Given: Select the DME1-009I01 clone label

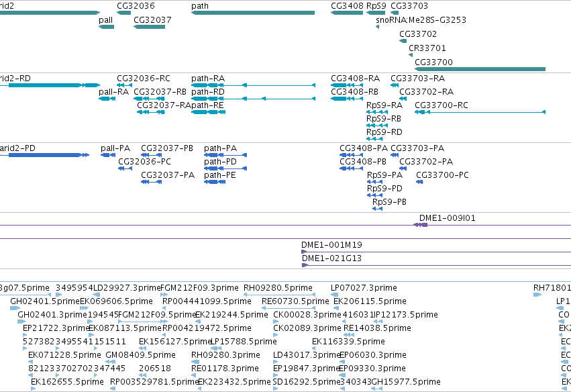Looking at the screenshot, I should click(x=447, y=218).
